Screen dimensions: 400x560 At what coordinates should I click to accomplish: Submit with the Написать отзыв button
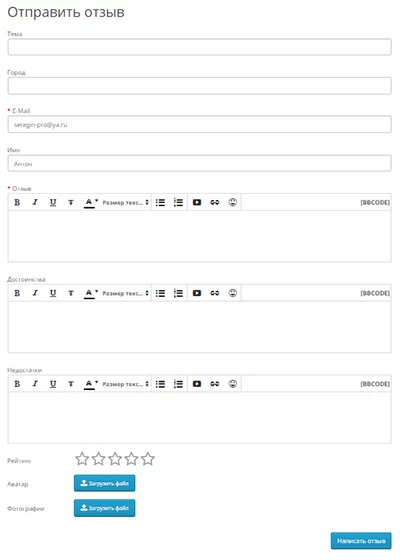[361, 541]
